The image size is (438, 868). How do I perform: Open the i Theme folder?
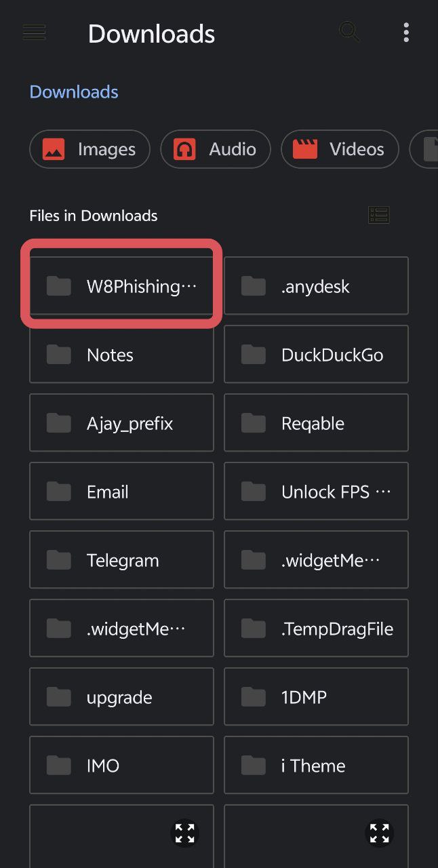tap(316, 766)
